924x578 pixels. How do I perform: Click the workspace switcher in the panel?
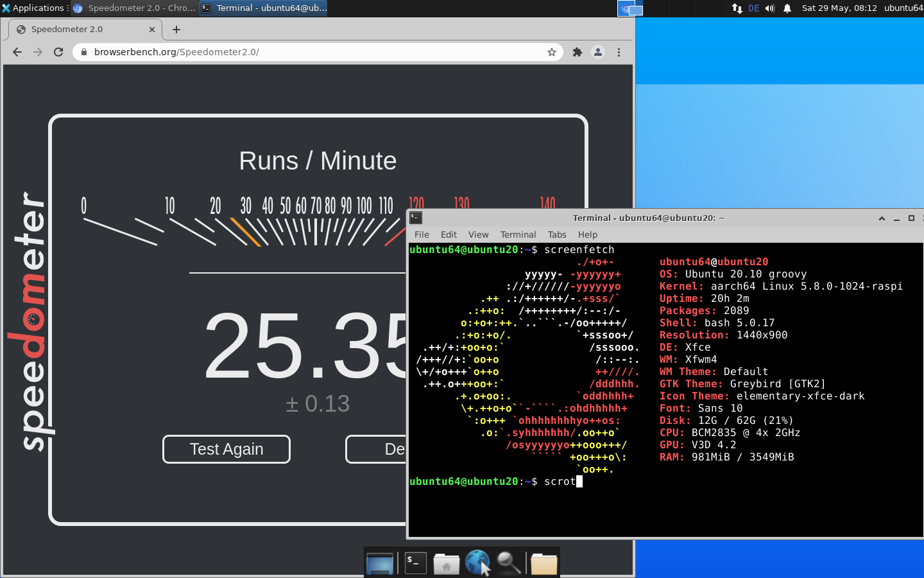click(630, 8)
